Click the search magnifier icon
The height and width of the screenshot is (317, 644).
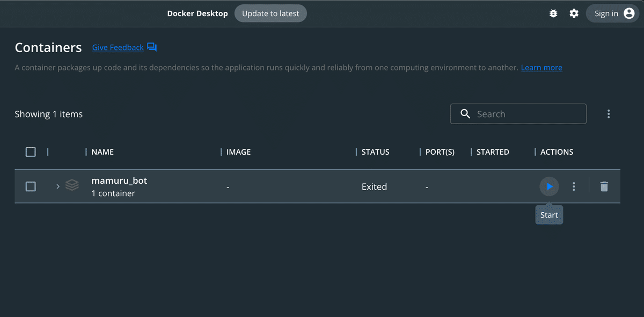(x=465, y=113)
